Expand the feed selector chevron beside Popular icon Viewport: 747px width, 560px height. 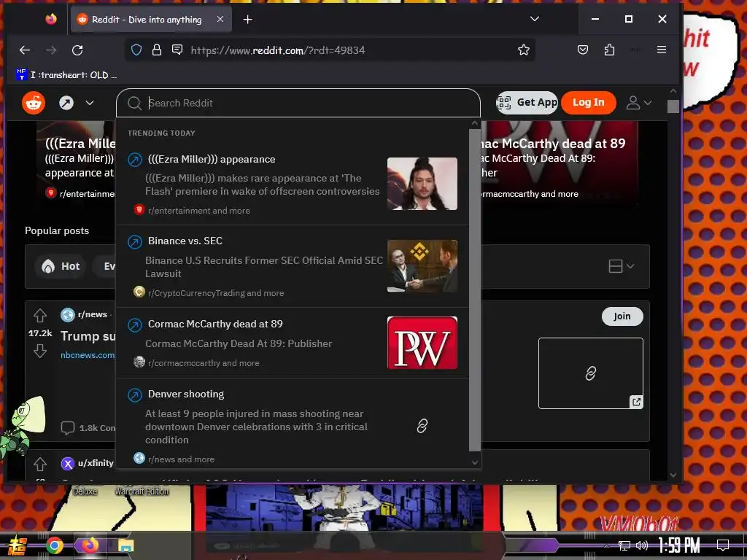click(x=90, y=102)
